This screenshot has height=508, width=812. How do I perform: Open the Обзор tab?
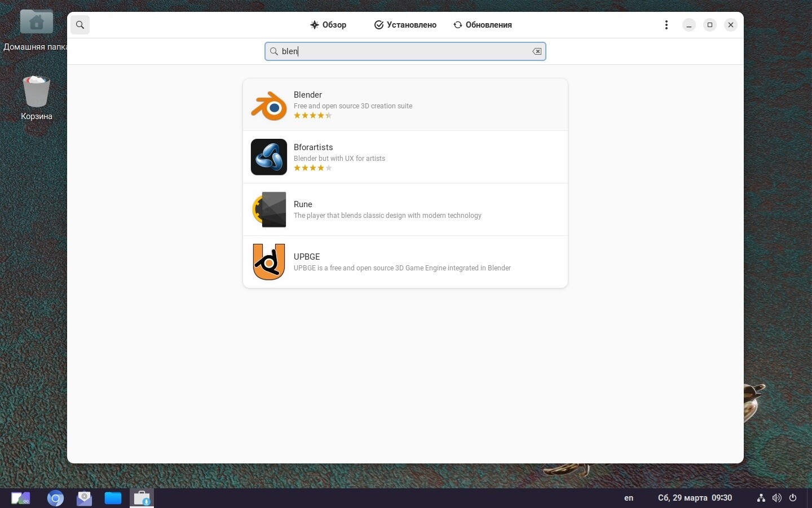328,25
